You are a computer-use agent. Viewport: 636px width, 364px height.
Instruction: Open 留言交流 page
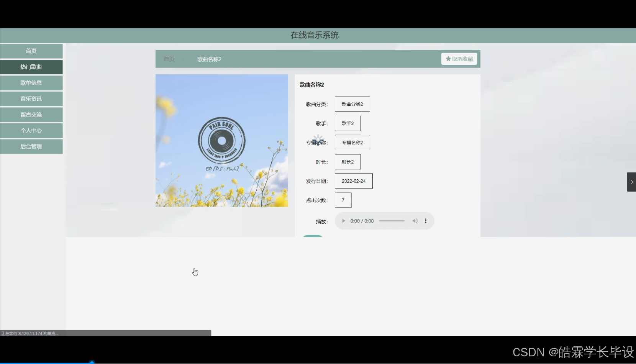click(x=31, y=115)
